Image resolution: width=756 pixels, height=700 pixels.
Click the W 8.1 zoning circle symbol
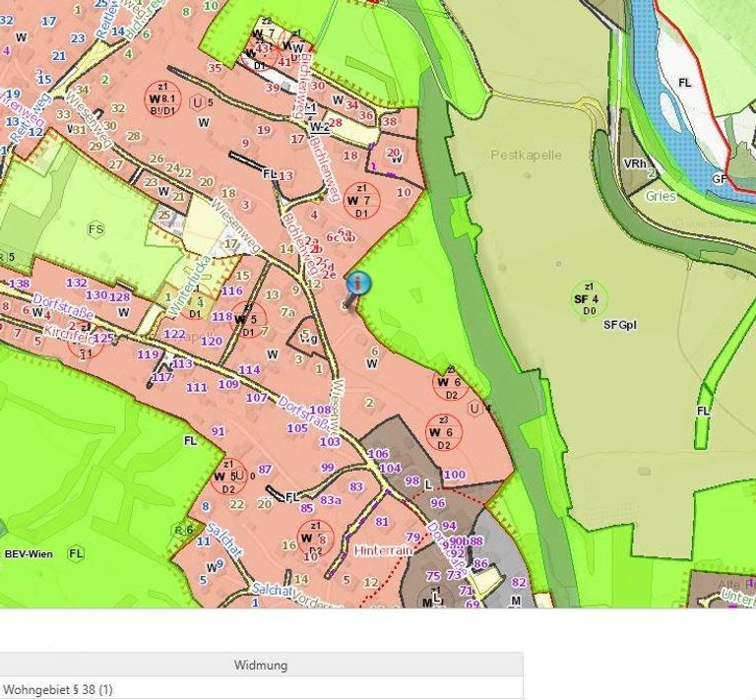tap(159, 98)
